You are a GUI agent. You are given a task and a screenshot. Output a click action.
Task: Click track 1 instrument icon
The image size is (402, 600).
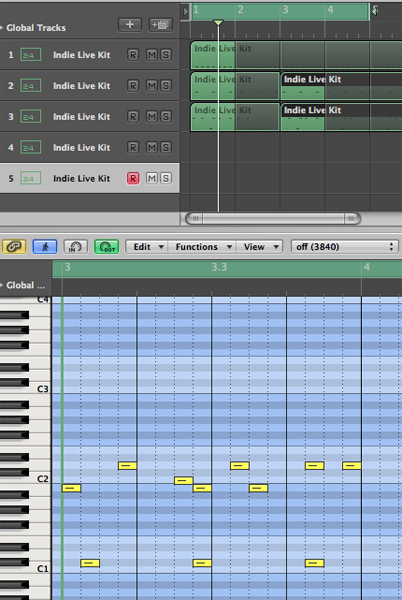point(31,55)
